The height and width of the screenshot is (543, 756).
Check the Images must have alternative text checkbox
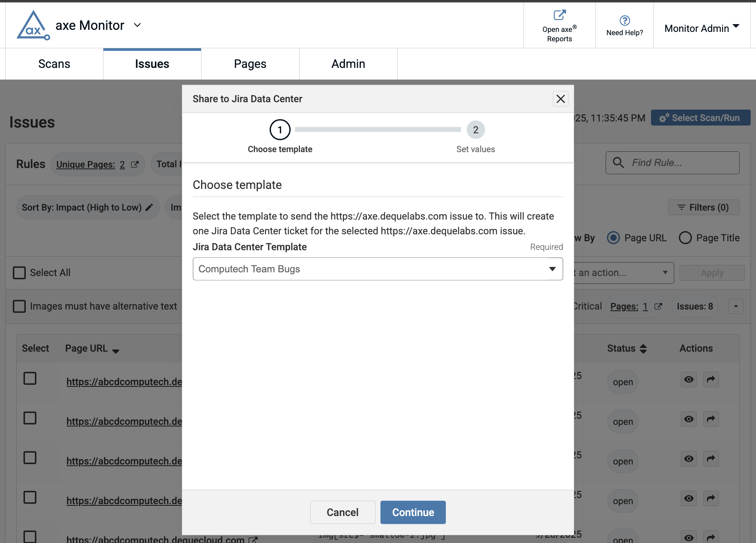19,306
